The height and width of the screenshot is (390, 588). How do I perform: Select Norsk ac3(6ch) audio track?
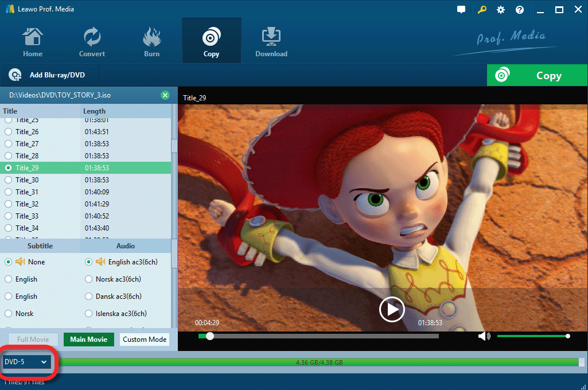[88, 279]
